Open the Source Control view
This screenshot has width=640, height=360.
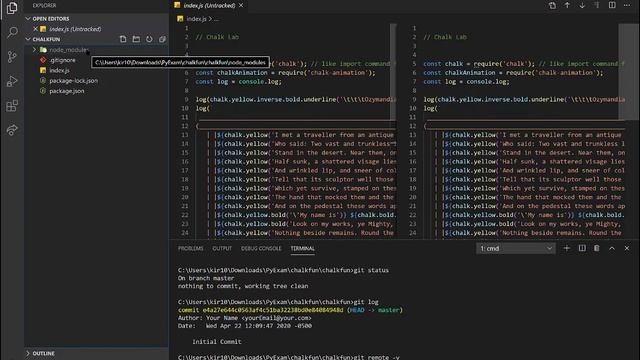12,57
